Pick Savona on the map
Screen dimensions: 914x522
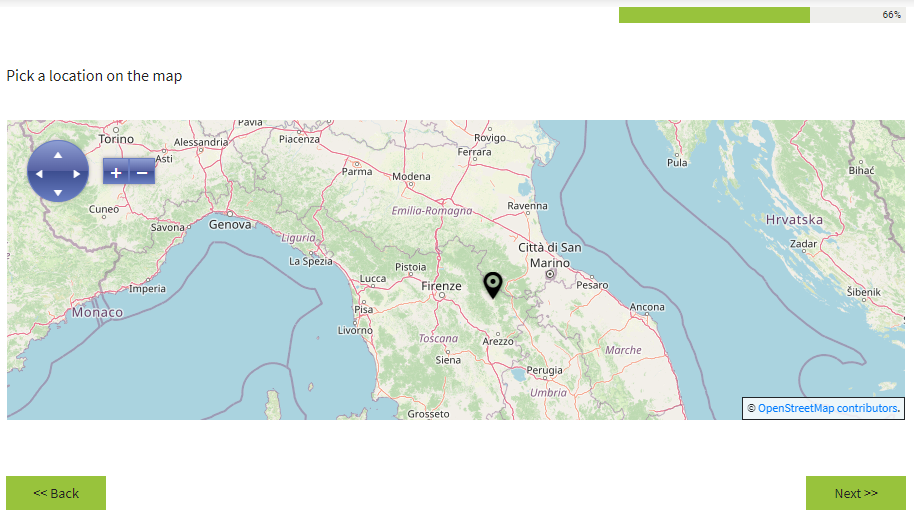pos(167,227)
